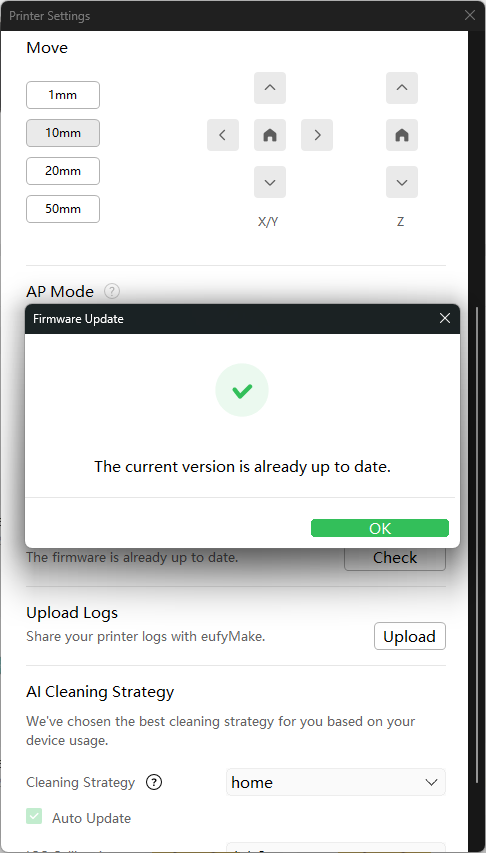Home the X/Y axes
Screen dimensions: 486x853
270,135
